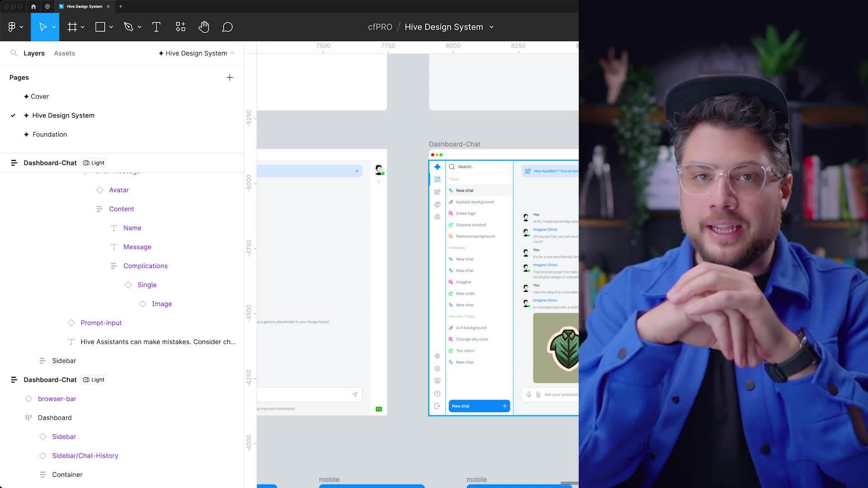Image resolution: width=868 pixels, height=488 pixels.
Task: Select the Hive Assistants text layer
Action: click(158, 342)
